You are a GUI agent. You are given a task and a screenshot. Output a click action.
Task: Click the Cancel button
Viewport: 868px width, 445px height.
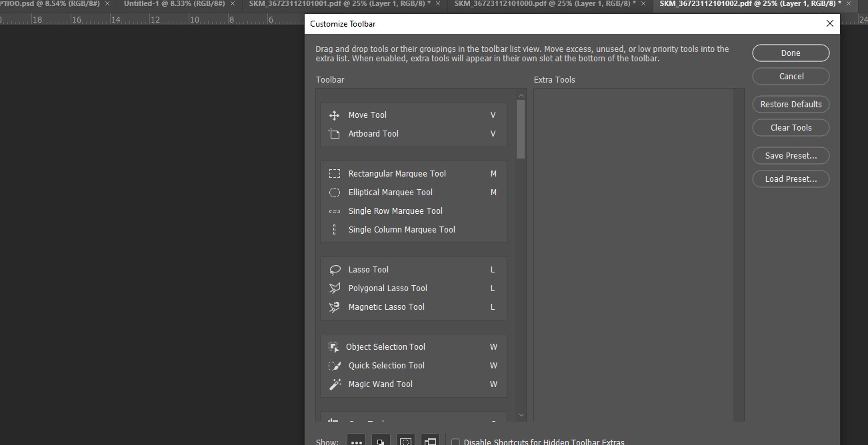coord(791,77)
